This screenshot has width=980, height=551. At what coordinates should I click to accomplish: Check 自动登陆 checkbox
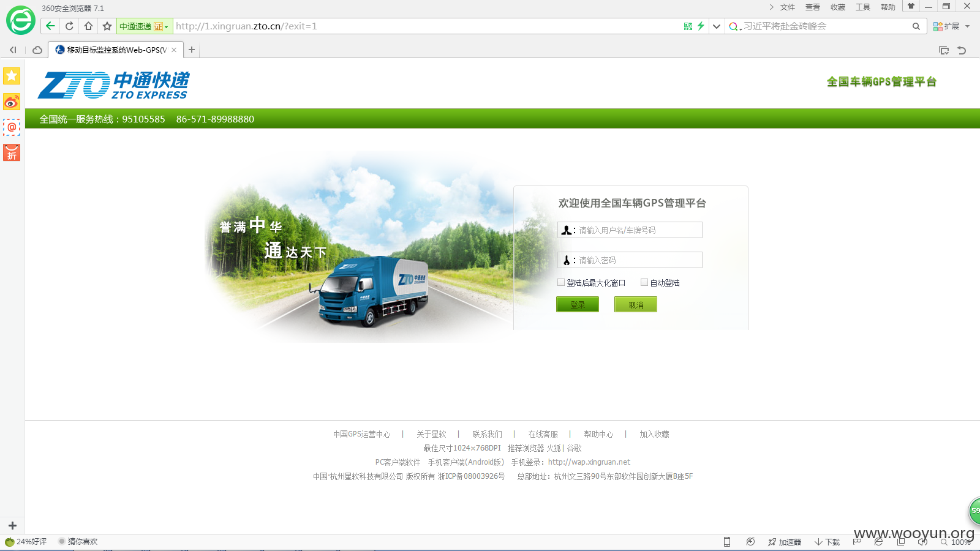tap(644, 282)
